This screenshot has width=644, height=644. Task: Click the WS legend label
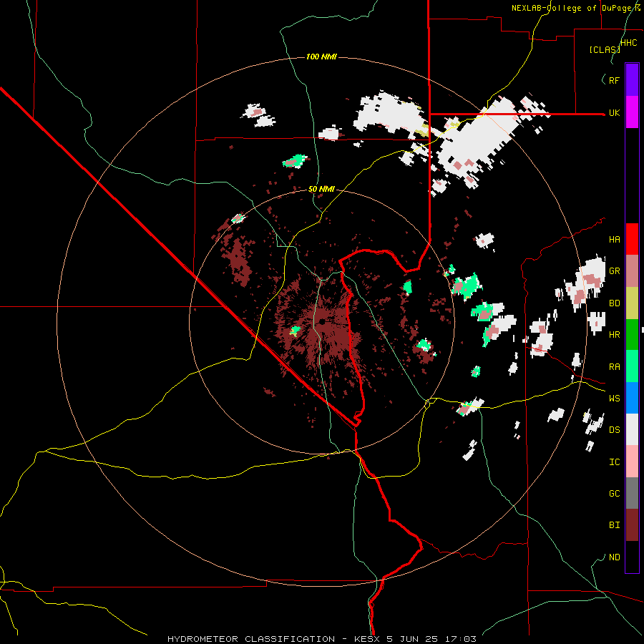click(x=614, y=398)
